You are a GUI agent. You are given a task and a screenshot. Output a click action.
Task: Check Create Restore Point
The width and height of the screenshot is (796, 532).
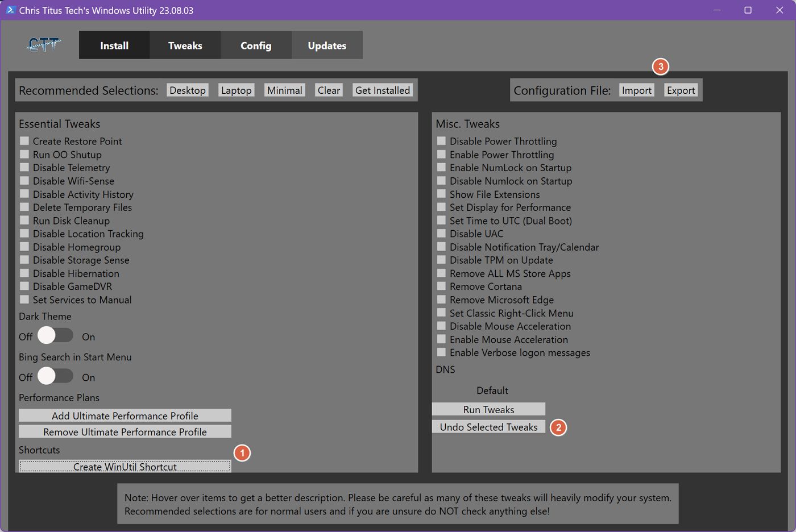point(24,141)
